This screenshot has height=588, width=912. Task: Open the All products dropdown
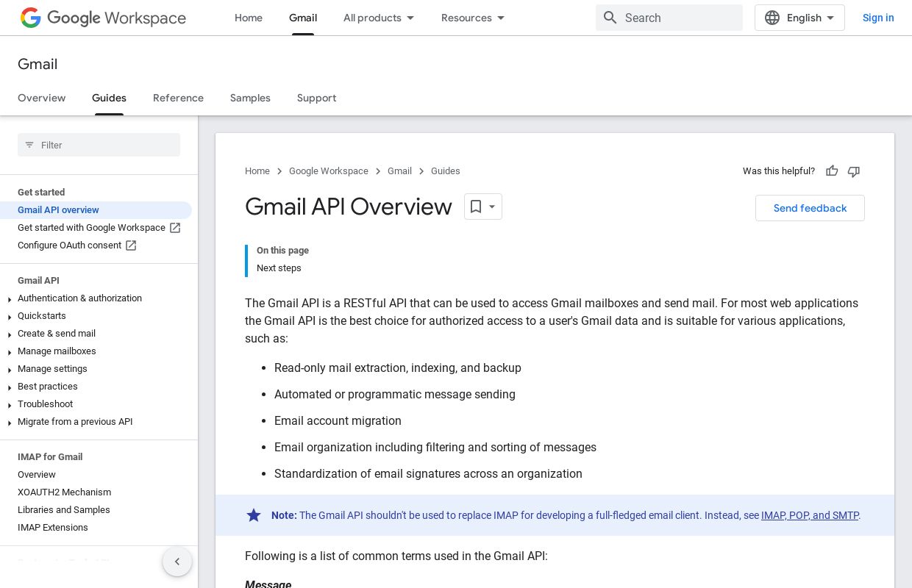tap(379, 18)
